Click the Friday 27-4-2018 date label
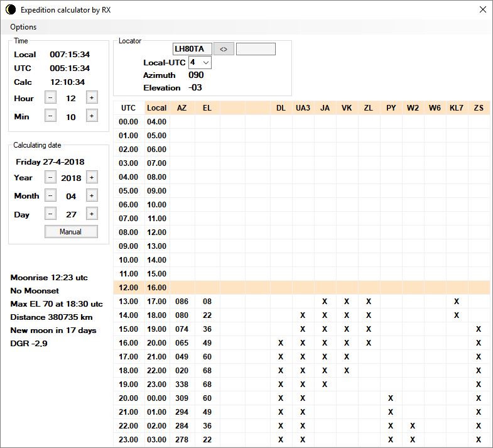493x448 pixels. point(50,162)
